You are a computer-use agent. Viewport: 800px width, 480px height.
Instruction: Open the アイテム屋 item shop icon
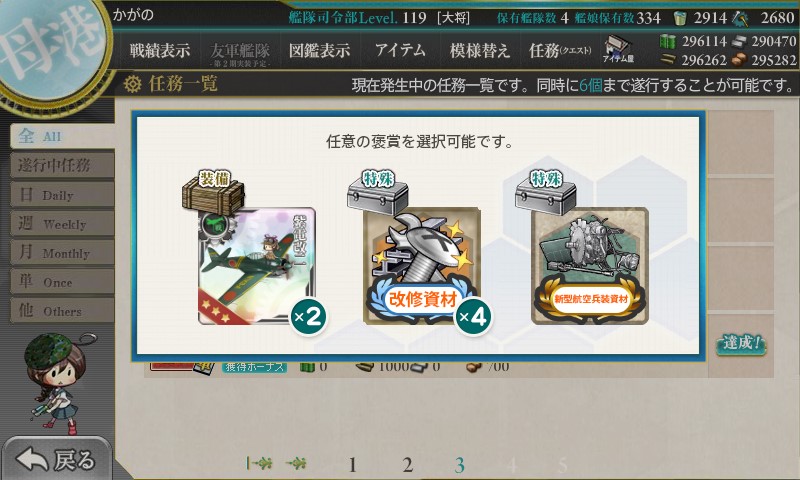617,50
